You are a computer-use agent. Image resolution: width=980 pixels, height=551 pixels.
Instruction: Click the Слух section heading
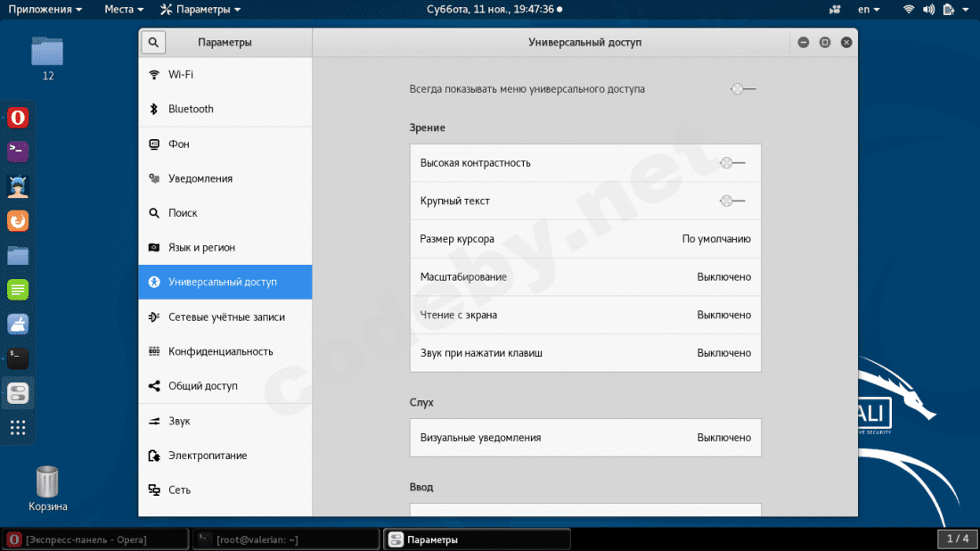coord(421,402)
